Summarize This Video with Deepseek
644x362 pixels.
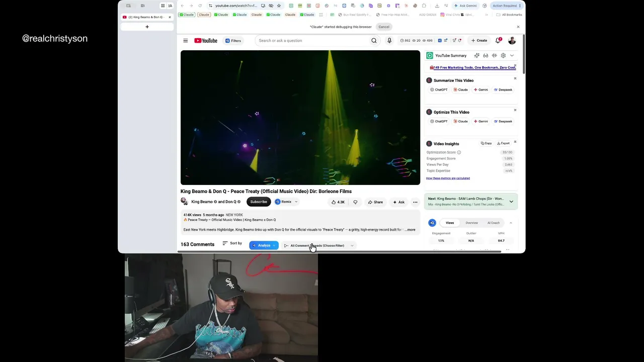point(503,90)
